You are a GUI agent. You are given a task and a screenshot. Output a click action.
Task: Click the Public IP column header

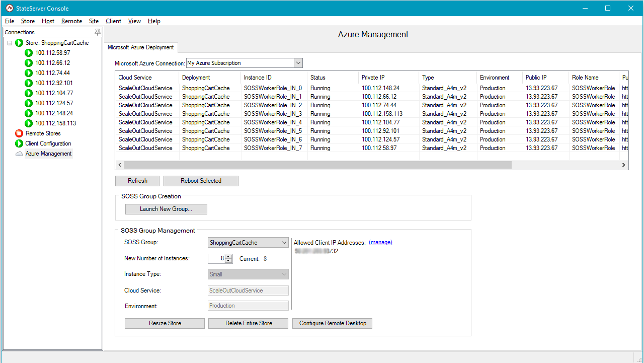(546, 78)
